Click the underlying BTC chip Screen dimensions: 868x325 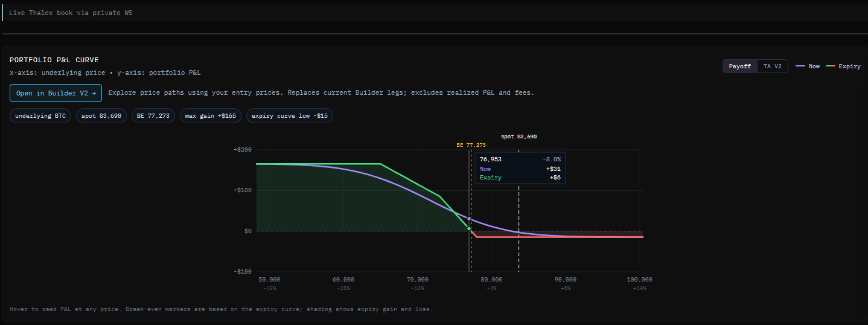(40, 115)
